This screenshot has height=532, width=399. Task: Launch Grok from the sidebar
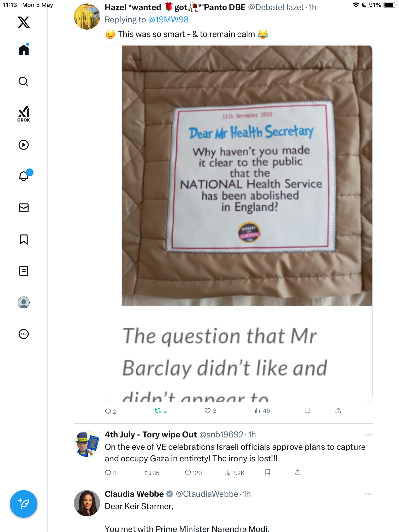(24, 114)
